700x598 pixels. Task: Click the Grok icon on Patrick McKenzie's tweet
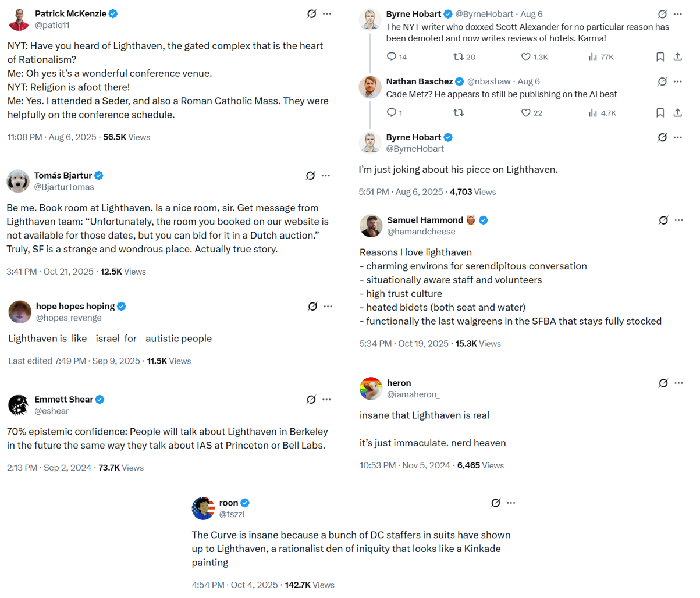312,13
